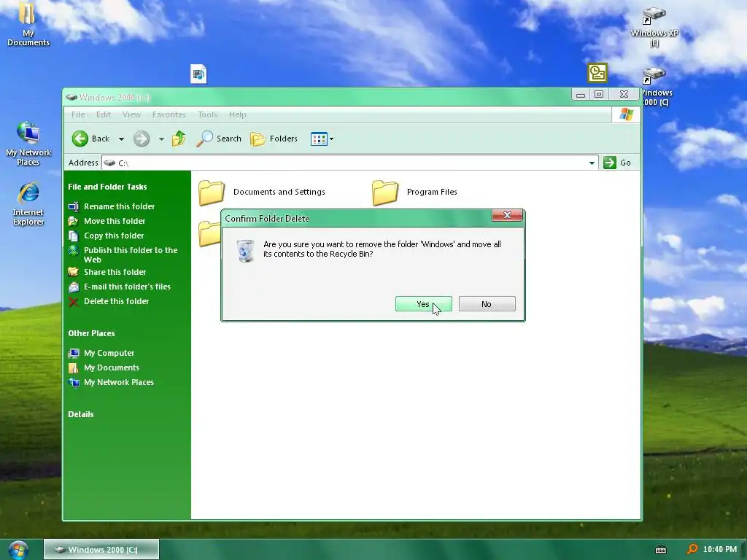The width and height of the screenshot is (747, 560).
Task: Click the orange search tray icon
Action: [692, 550]
